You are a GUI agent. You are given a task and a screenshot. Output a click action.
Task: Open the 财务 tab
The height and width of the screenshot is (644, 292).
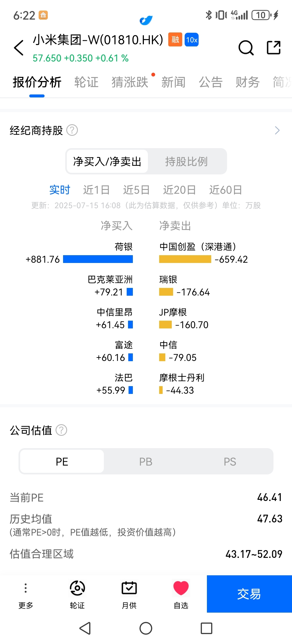click(247, 82)
